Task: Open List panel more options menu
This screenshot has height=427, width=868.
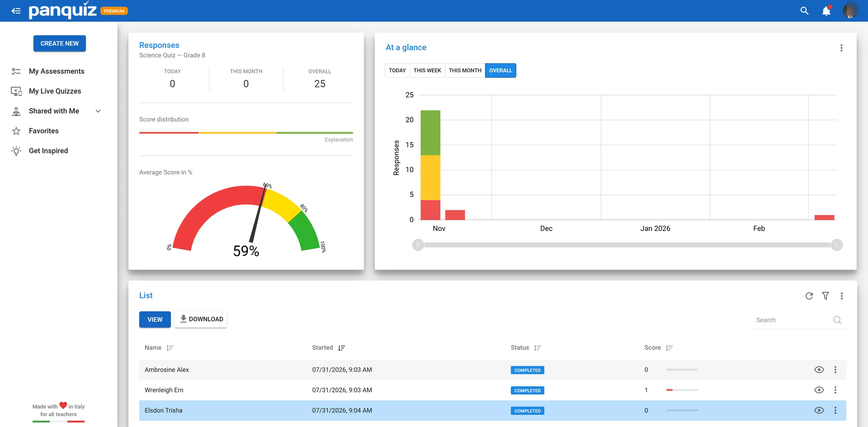Action: (842, 296)
